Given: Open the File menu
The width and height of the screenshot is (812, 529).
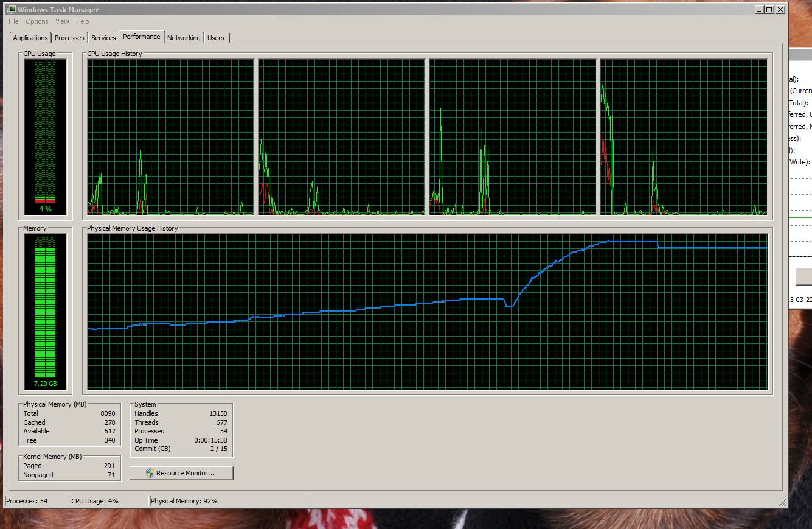Looking at the screenshot, I should (13, 21).
